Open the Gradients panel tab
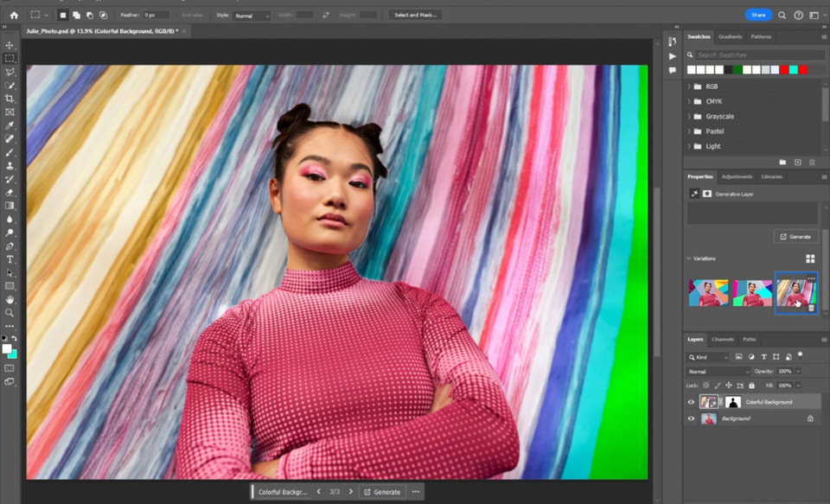 coord(730,36)
